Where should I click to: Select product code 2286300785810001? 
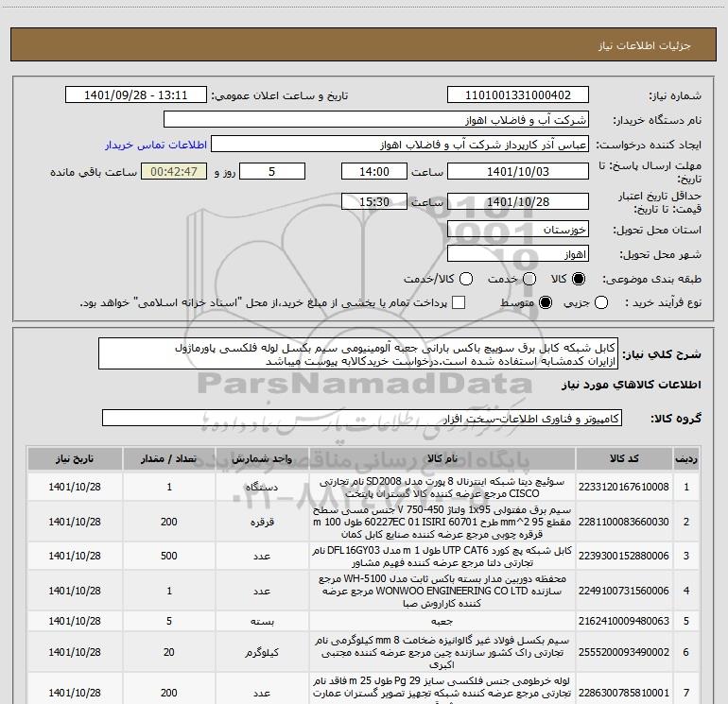click(x=624, y=693)
